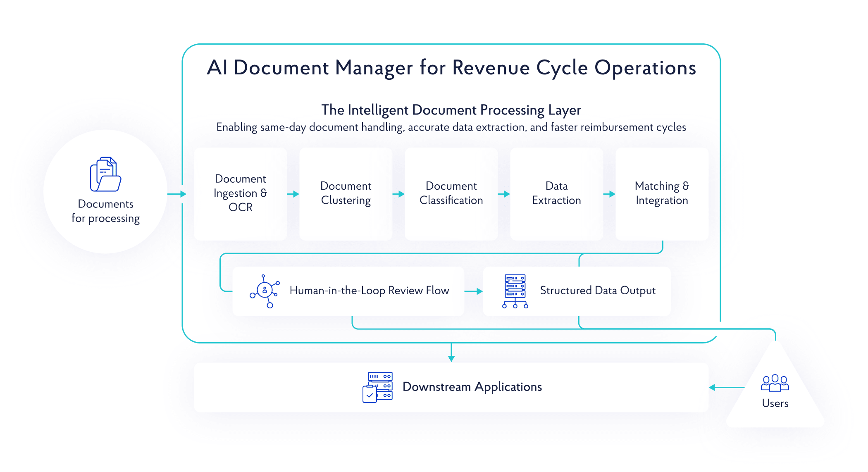Click the Enabling same-day document handling subtitle
The height and width of the screenshot is (472, 868).
pos(451,127)
